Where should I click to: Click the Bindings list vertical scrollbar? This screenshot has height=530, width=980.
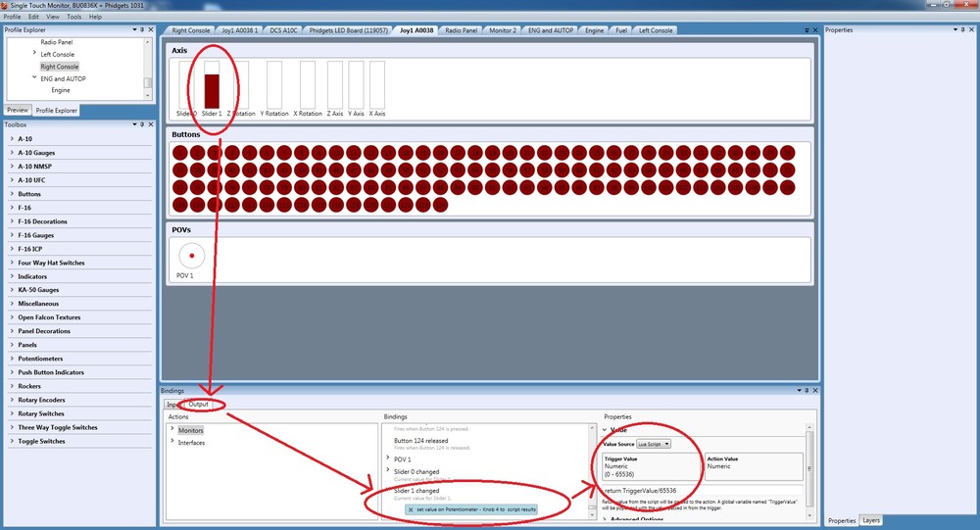click(x=593, y=470)
